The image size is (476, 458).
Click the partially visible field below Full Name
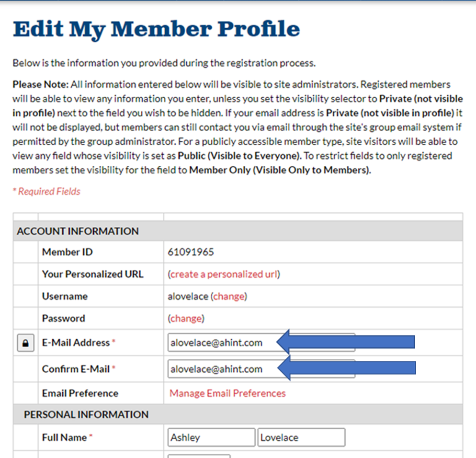pyautogui.click(x=199, y=455)
